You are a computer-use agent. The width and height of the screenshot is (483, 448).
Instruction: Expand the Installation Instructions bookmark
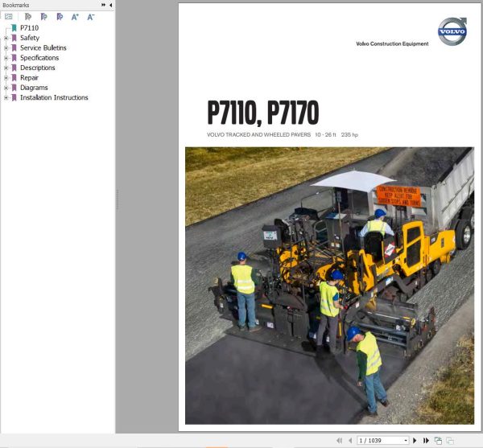click(6, 97)
